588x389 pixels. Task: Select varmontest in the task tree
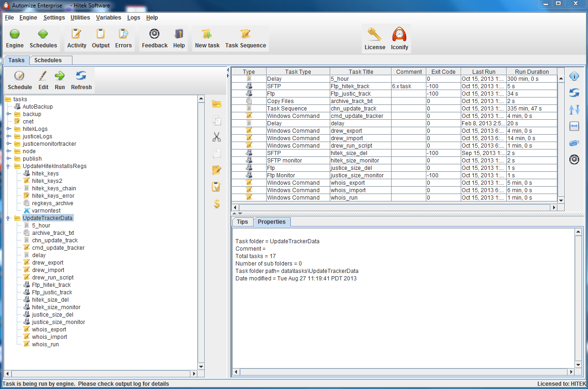(x=46, y=211)
